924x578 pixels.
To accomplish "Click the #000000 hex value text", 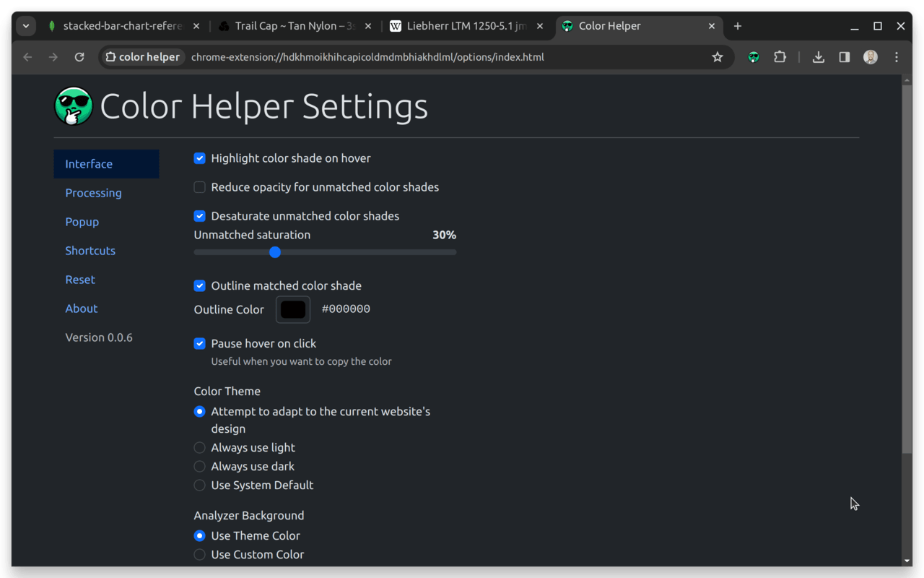I will point(346,309).
